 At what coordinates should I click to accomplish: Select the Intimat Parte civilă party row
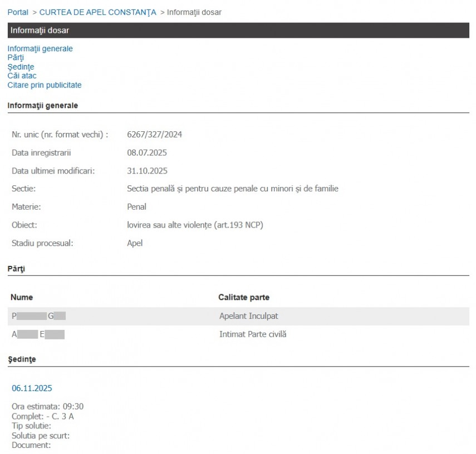pyautogui.click(x=252, y=334)
